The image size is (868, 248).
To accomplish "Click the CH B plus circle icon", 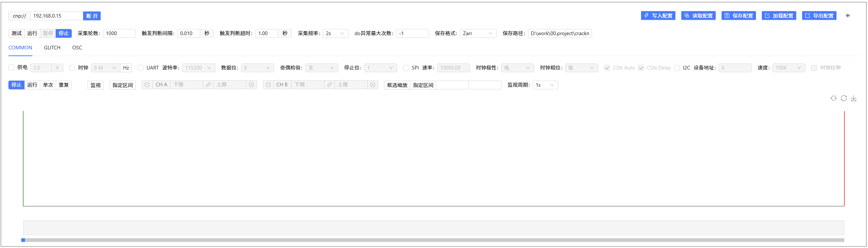I will 373,85.
